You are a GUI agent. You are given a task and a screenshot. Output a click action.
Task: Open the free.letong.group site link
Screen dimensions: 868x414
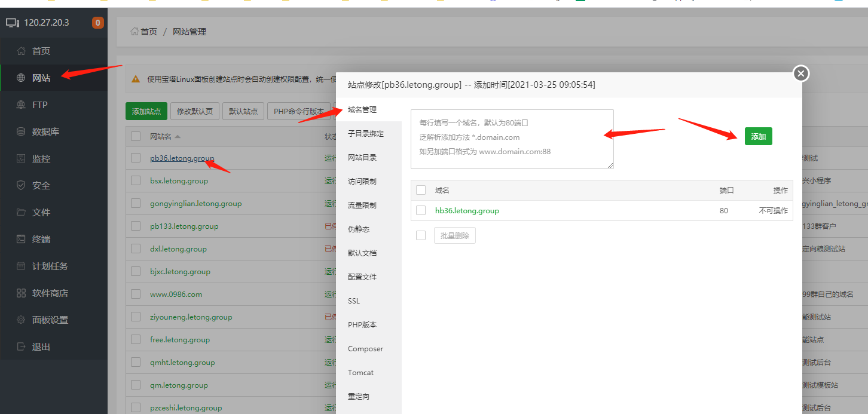click(180, 340)
